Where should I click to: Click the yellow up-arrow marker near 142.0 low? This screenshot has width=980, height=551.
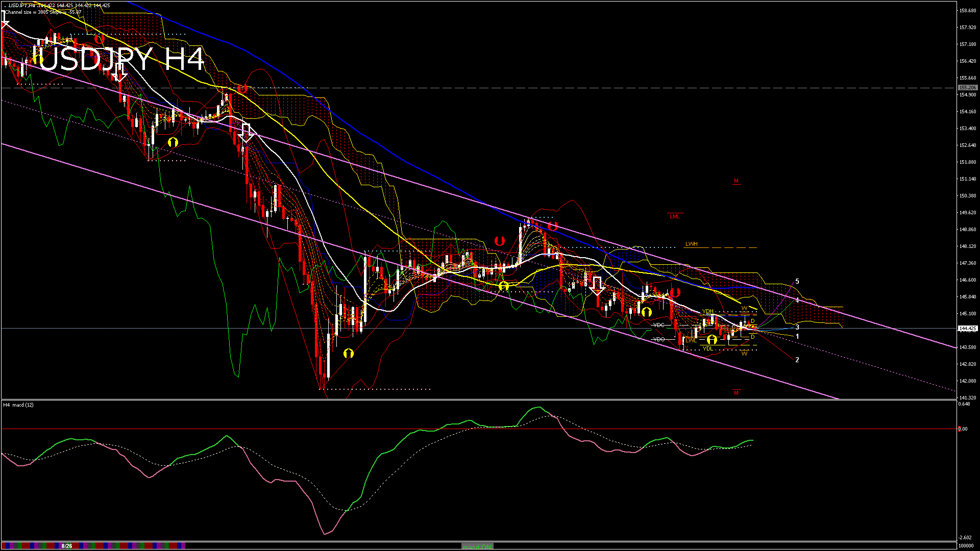pyautogui.click(x=349, y=353)
